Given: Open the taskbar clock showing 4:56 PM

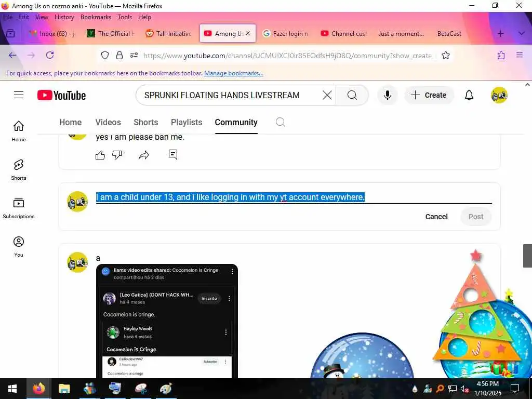Looking at the screenshot, I should 487,389.
